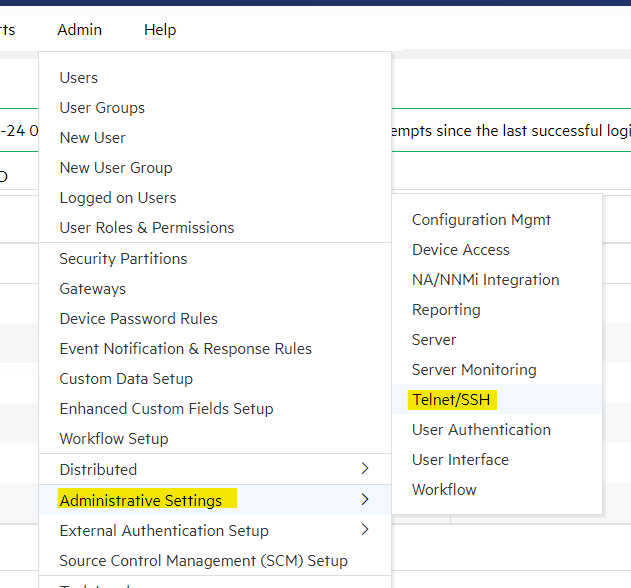The width and height of the screenshot is (631, 588).
Task: Expand Administrative Settings submenu chevron
Action: tap(365, 499)
